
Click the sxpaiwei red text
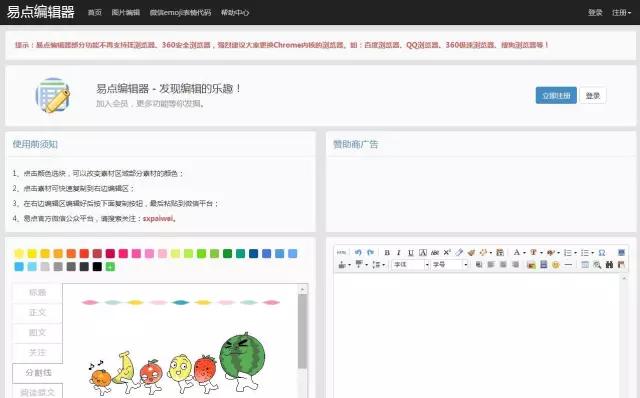coord(158,218)
